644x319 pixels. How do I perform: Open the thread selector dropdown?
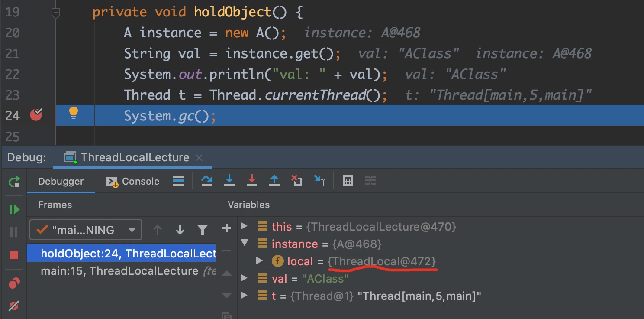point(86,230)
